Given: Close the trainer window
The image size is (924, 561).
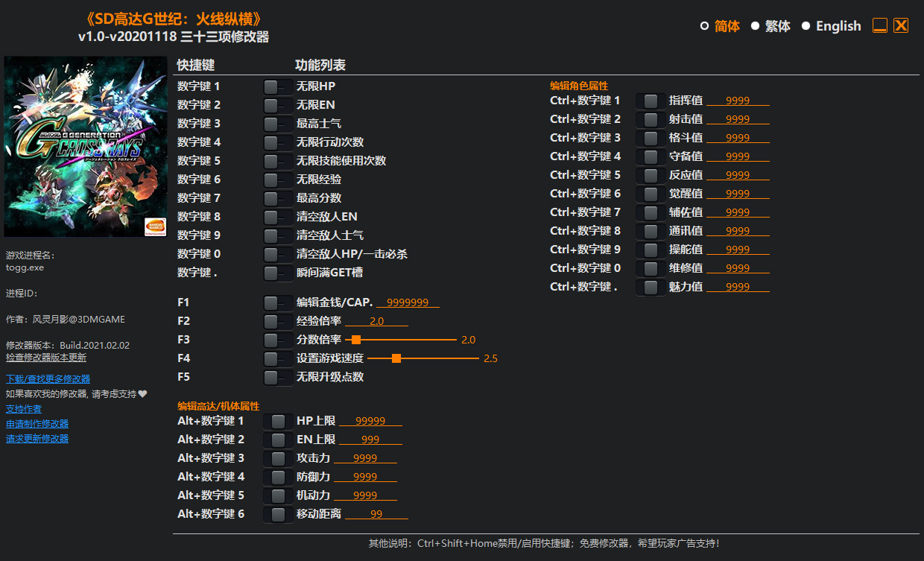Looking at the screenshot, I should [x=901, y=25].
